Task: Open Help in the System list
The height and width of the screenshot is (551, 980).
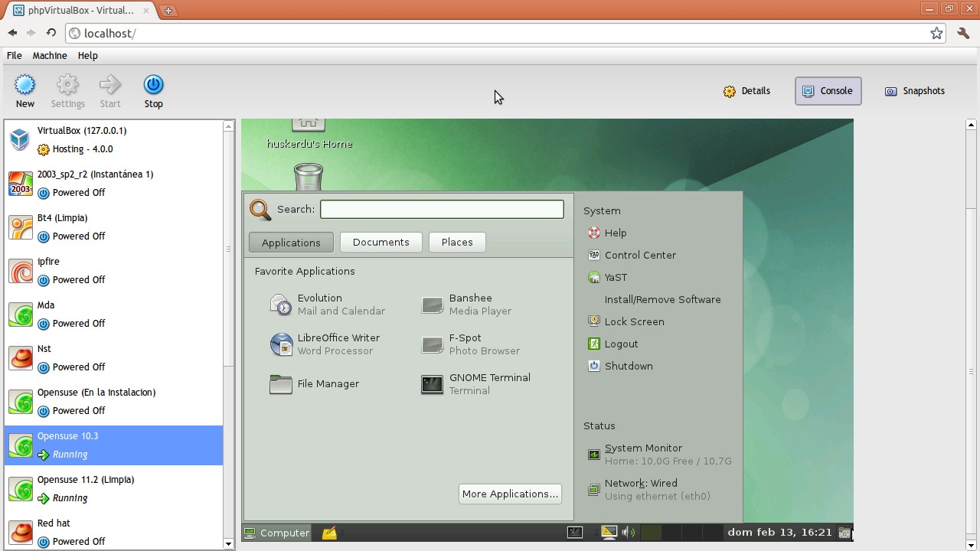Action: 607,233
